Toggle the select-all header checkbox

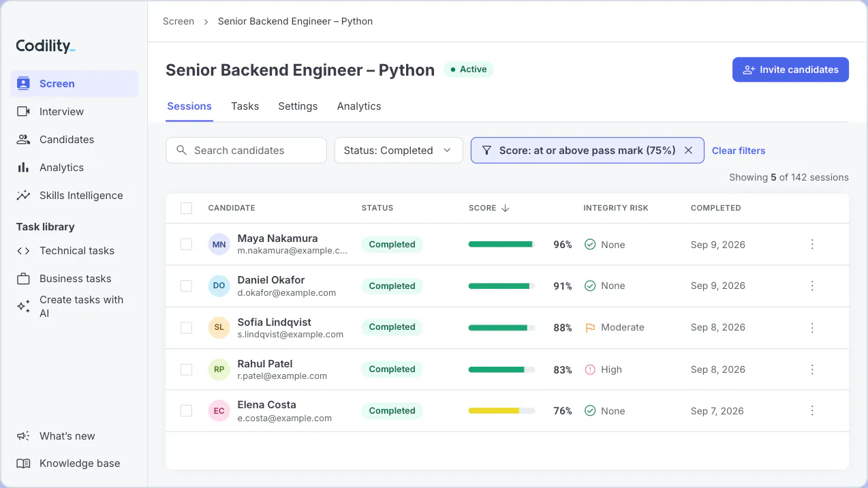point(186,208)
